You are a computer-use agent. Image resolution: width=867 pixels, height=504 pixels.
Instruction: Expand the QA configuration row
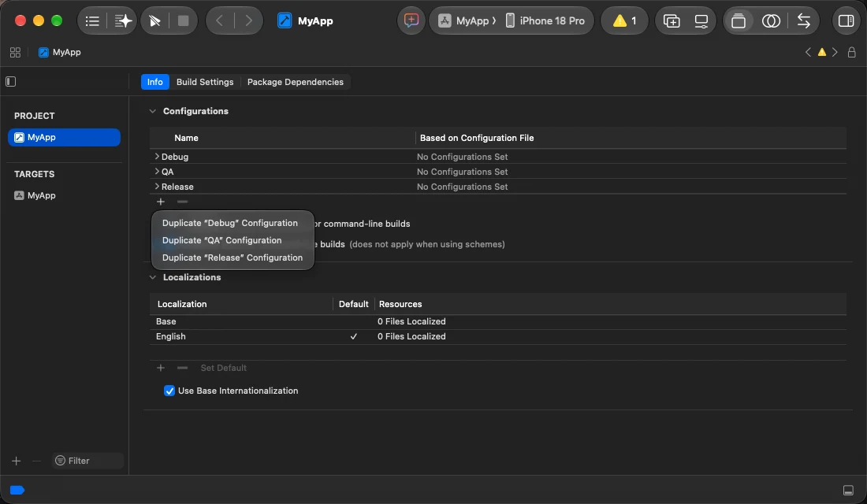click(157, 172)
